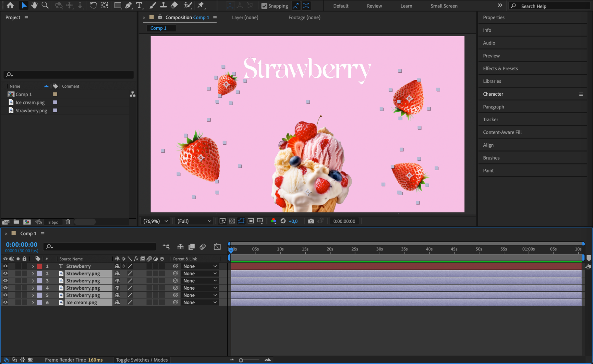Click the red label color of layer 1
The image size is (593, 364).
(x=39, y=266)
